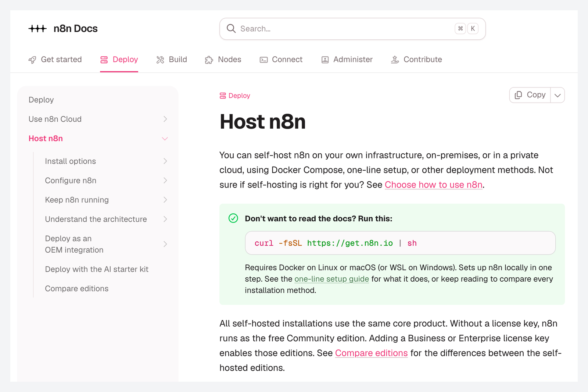
Task: Click the Copy page button
Action: [x=530, y=95]
